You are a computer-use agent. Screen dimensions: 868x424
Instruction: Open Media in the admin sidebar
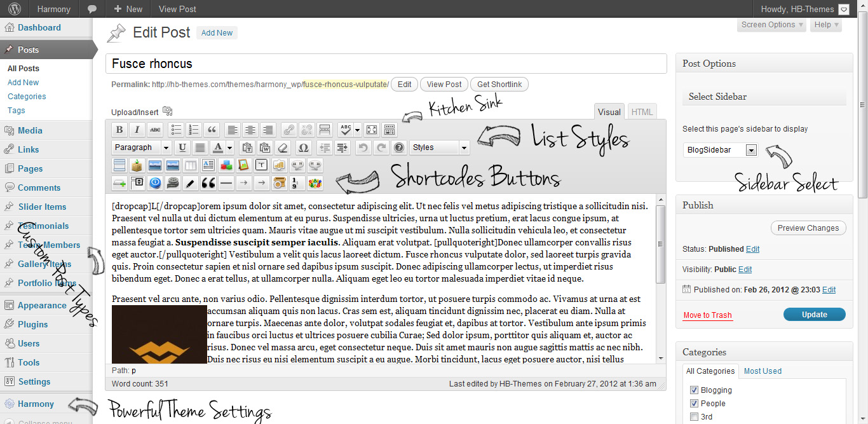click(x=30, y=130)
